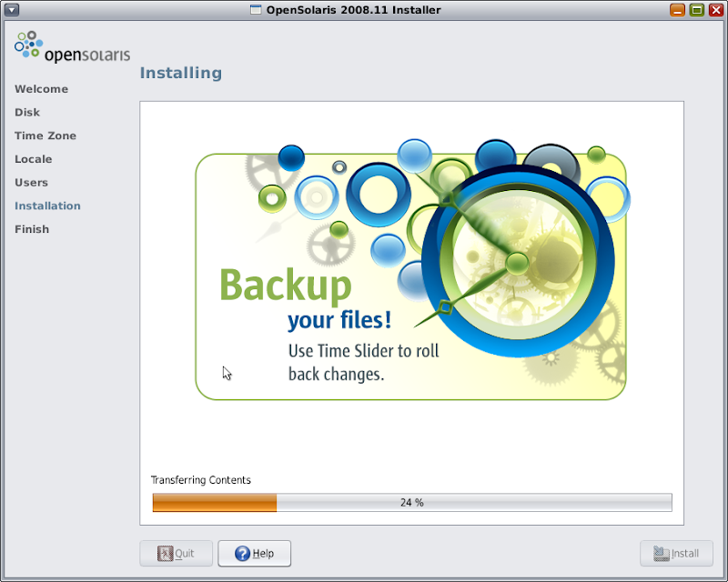Select the Locale step in sidebar
The height and width of the screenshot is (582, 728).
(x=34, y=159)
